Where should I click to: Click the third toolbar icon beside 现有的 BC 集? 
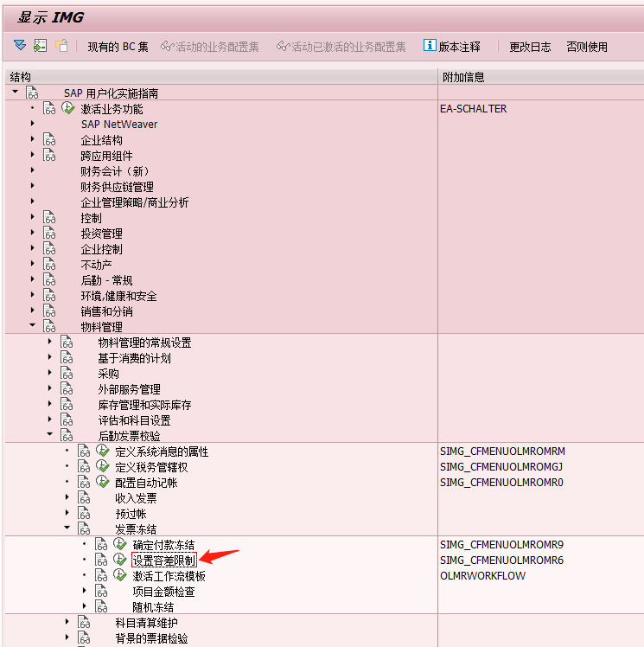(x=62, y=45)
